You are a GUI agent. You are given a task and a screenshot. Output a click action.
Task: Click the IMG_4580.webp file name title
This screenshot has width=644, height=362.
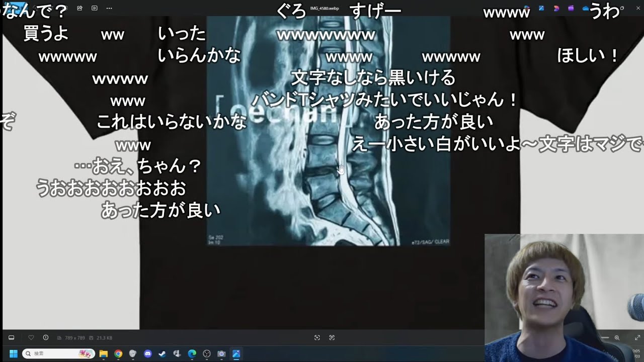(325, 8)
